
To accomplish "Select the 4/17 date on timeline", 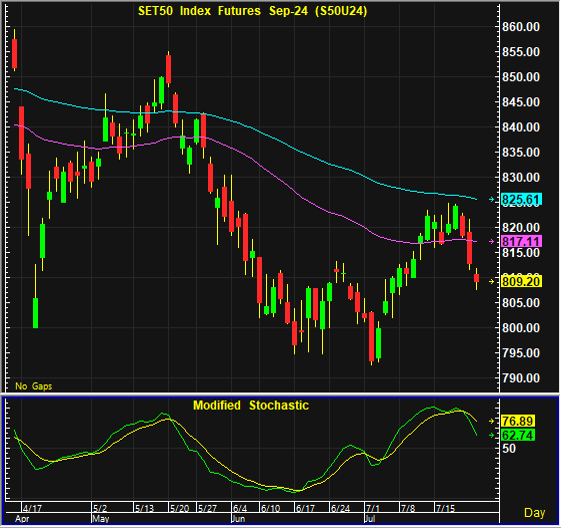I will coord(32,508).
